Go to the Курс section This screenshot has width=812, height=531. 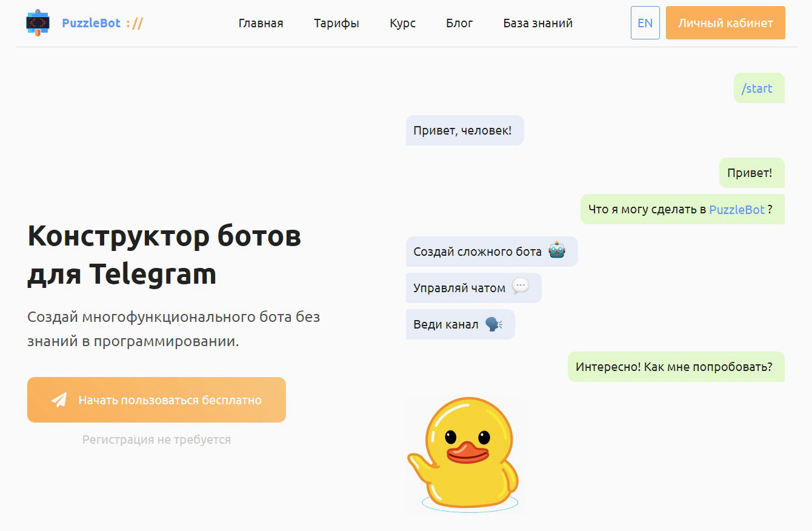click(402, 23)
